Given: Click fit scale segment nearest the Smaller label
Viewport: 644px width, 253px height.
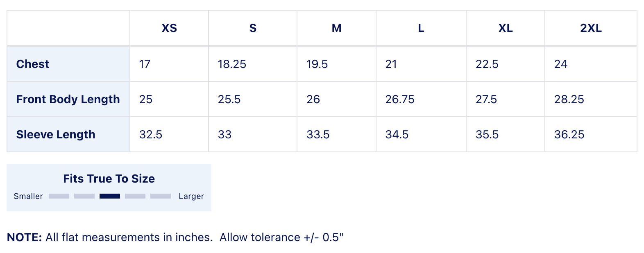Looking at the screenshot, I should [59, 196].
